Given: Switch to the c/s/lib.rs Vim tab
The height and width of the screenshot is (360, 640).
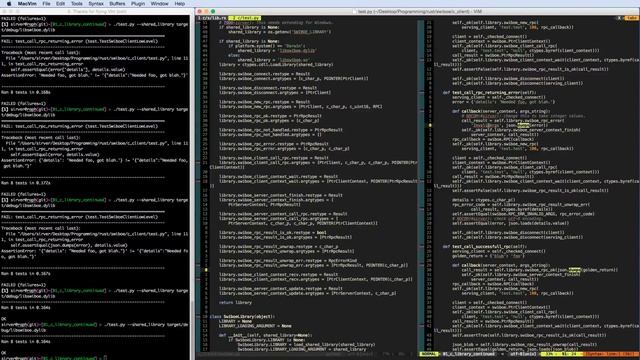Looking at the screenshot, I should click(x=212, y=18).
